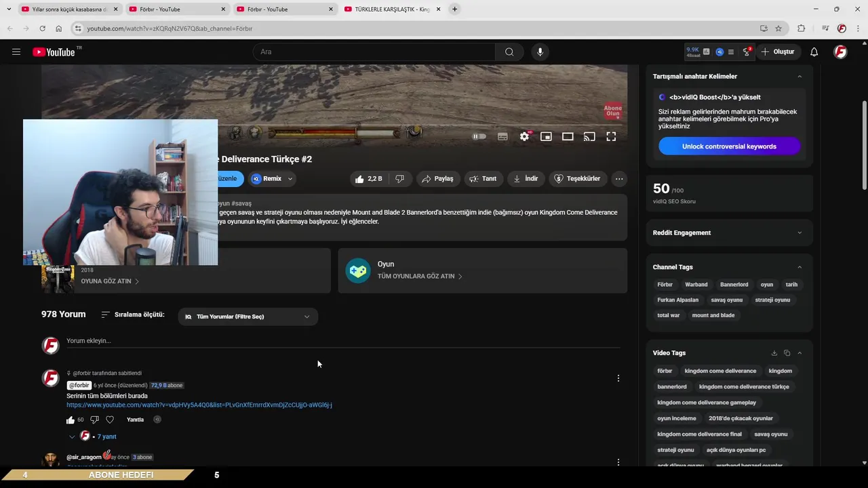
Task: Click the Yorum ekleyin comment field
Action: point(343,341)
